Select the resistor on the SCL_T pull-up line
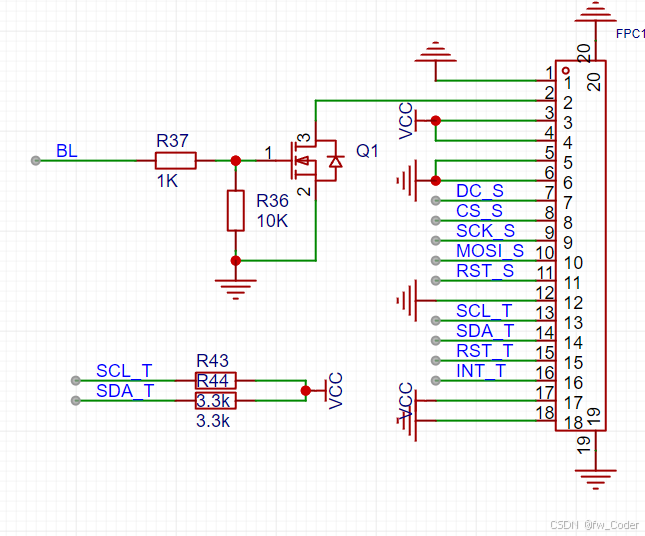Screen dimensions: 645x536 tap(216, 381)
